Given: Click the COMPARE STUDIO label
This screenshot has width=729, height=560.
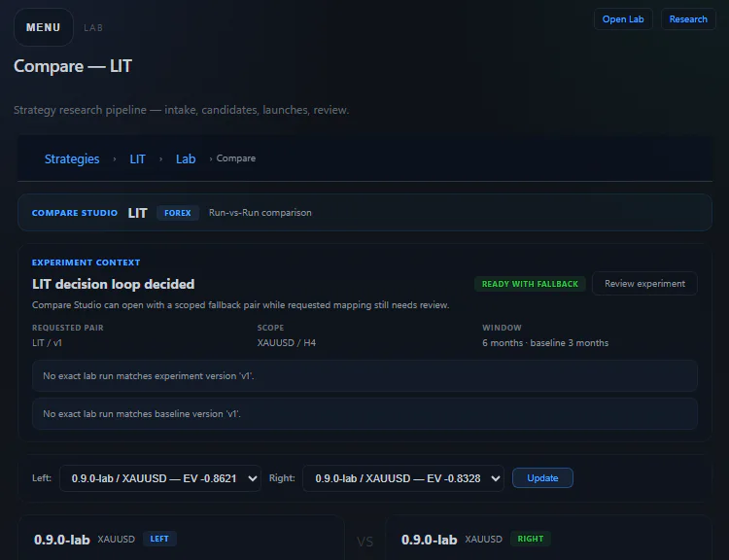Looking at the screenshot, I should pos(75,213).
